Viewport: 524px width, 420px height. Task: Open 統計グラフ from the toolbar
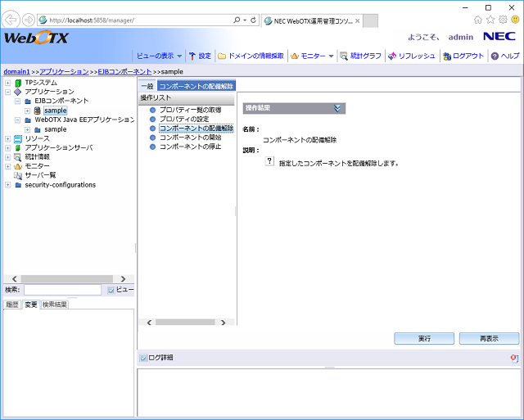344,56
